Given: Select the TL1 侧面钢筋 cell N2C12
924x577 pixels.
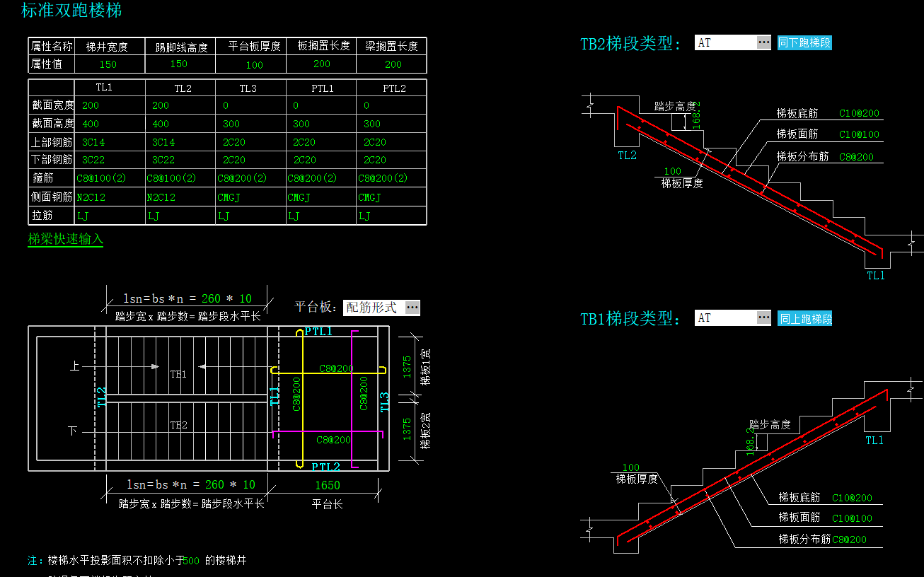Looking at the screenshot, I should (x=91, y=198).
